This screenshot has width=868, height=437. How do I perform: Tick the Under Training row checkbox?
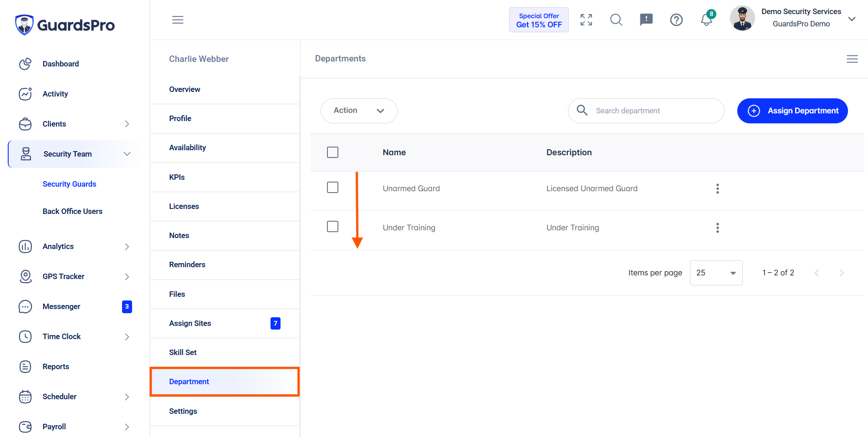point(332,227)
